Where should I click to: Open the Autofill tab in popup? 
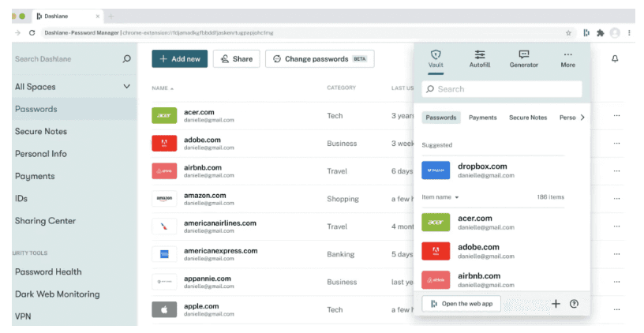[x=480, y=59]
